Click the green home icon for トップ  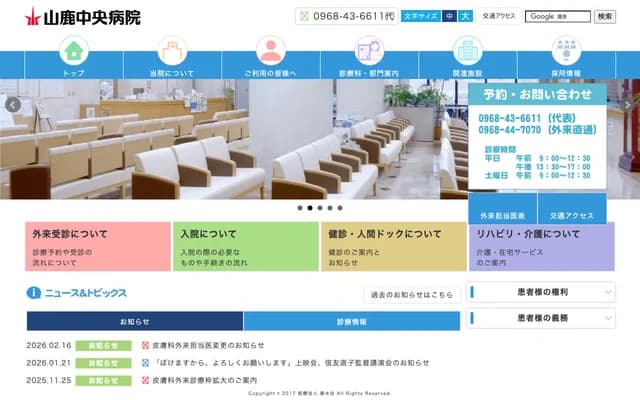point(74,51)
